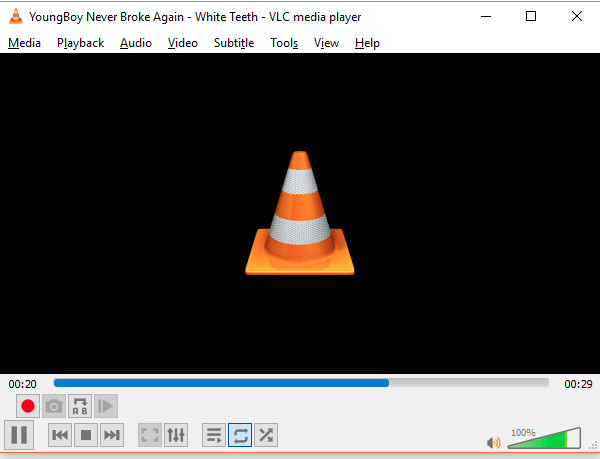The image size is (600, 459).
Task: Open the Audio menu
Action: point(136,43)
